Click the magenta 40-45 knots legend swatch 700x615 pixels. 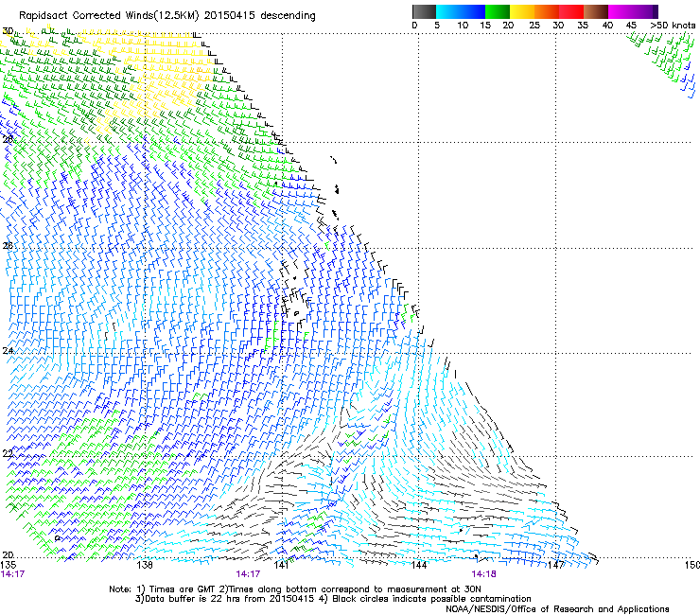(622, 11)
